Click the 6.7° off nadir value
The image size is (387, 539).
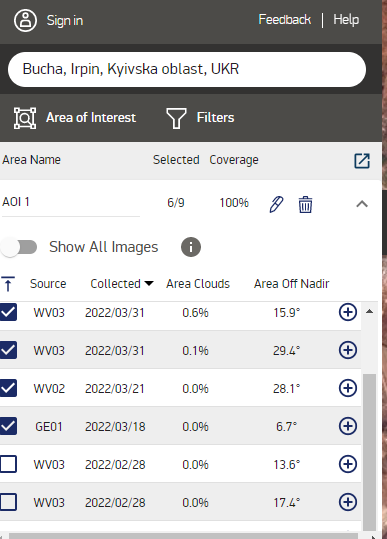[286, 427]
